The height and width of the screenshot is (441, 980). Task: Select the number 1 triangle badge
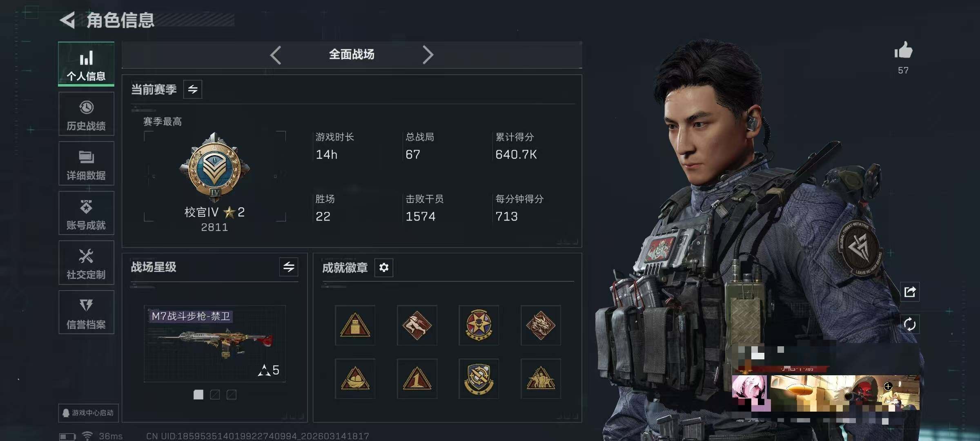417,379
